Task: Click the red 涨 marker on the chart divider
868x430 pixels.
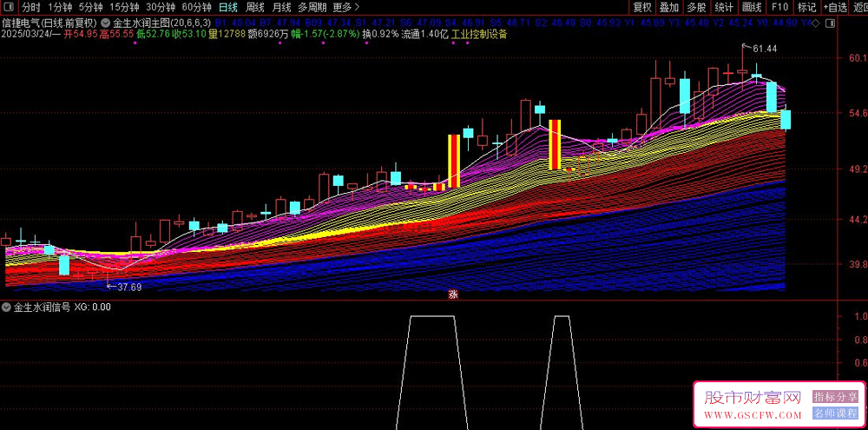Action: pos(452,294)
